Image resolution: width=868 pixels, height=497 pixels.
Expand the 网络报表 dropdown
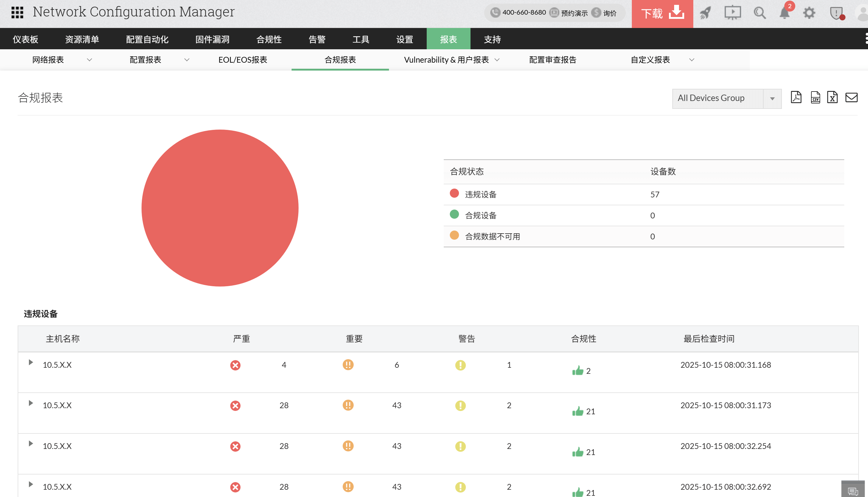[x=89, y=60]
